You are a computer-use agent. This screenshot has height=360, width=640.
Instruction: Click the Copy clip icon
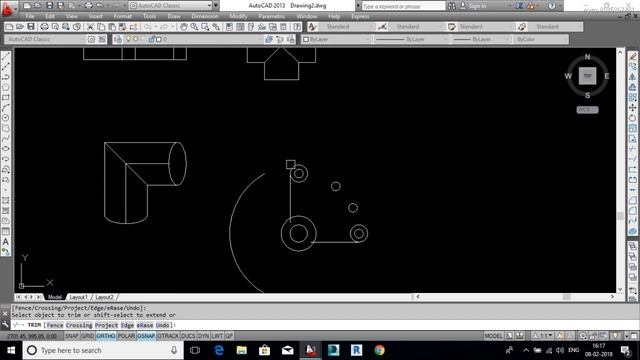(x=101, y=27)
